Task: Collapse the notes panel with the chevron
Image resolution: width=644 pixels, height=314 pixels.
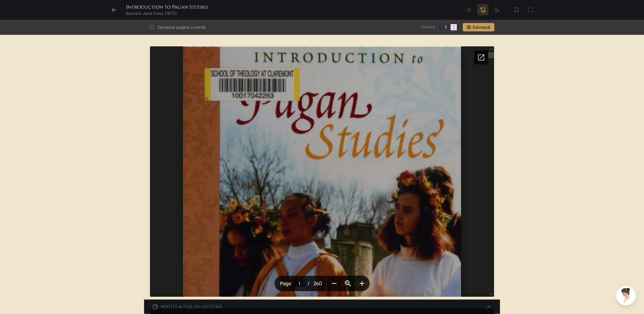Action: pyautogui.click(x=489, y=307)
